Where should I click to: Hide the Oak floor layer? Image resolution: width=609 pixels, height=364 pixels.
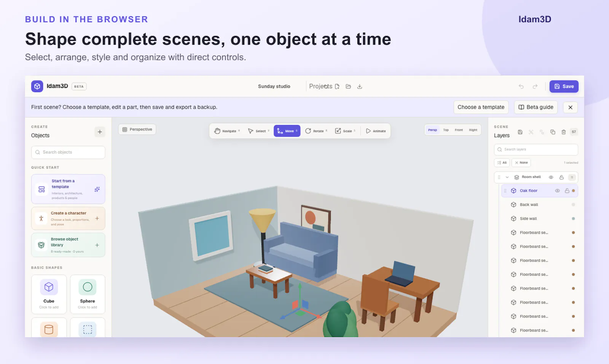(x=557, y=191)
